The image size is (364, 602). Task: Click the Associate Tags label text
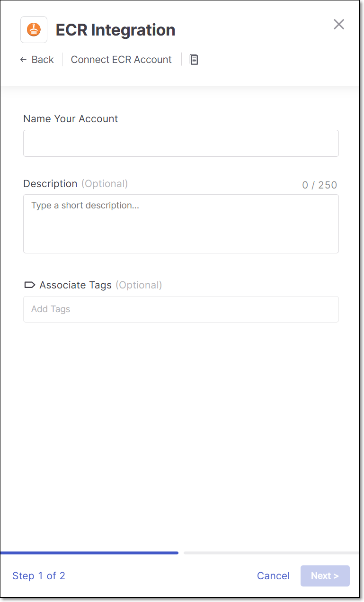click(x=76, y=285)
